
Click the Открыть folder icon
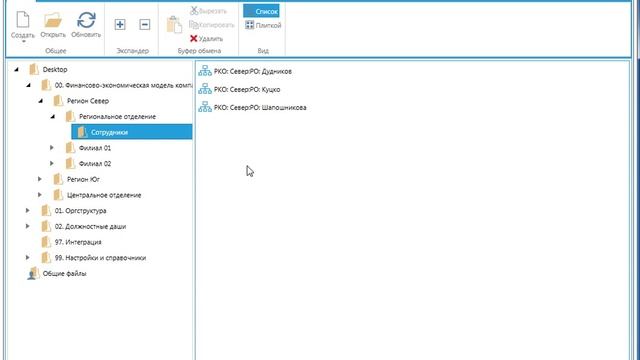click(x=53, y=20)
